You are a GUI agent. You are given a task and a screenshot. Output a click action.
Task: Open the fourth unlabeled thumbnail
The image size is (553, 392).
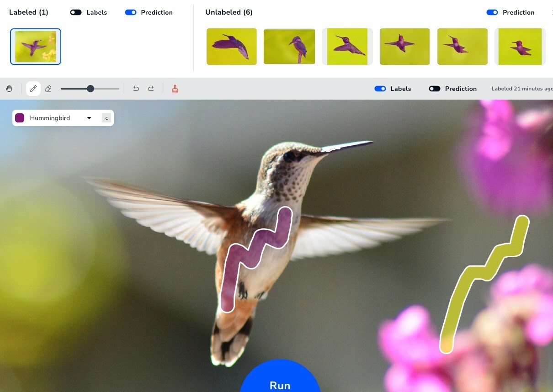(x=405, y=47)
